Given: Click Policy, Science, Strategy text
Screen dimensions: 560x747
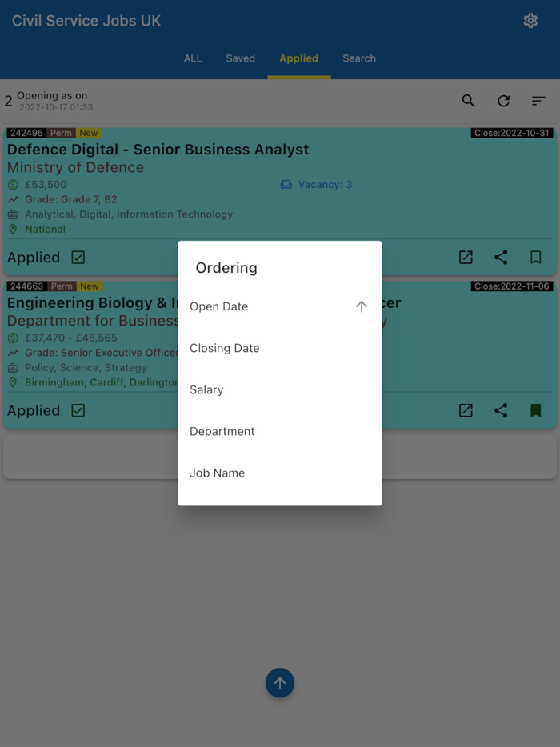Looking at the screenshot, I should point(86,367).
